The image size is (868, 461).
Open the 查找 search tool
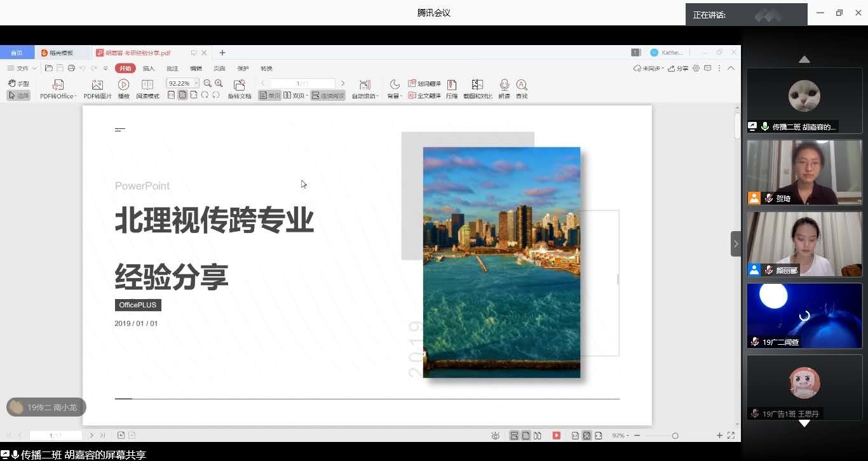[x=522, y=85]
